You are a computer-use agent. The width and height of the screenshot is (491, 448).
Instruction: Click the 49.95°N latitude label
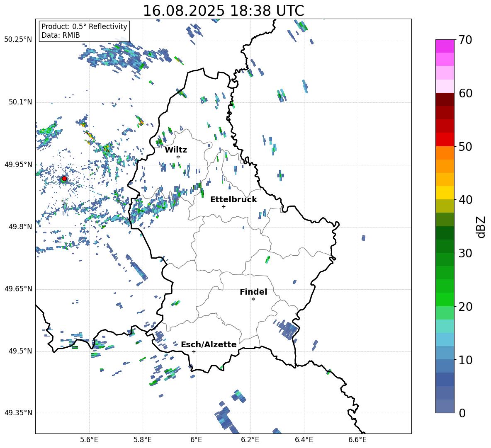point(18,165)
